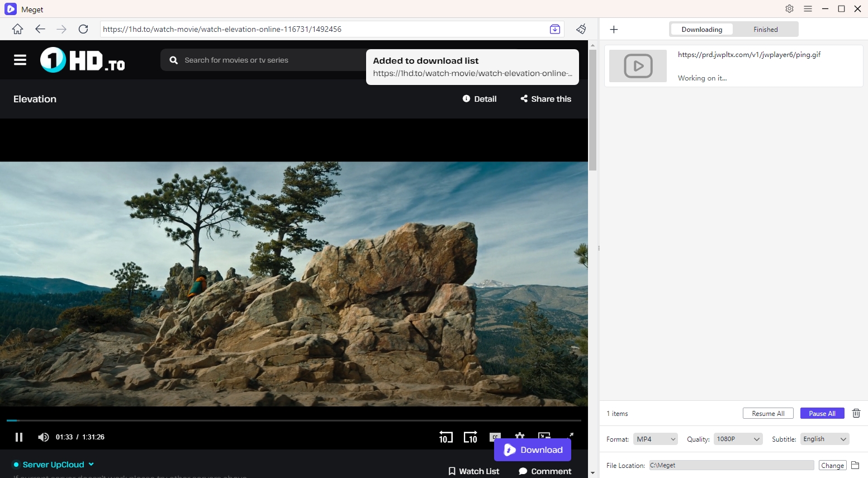
Task: Click the page vertical scrollbar
Action: (592, 110)
